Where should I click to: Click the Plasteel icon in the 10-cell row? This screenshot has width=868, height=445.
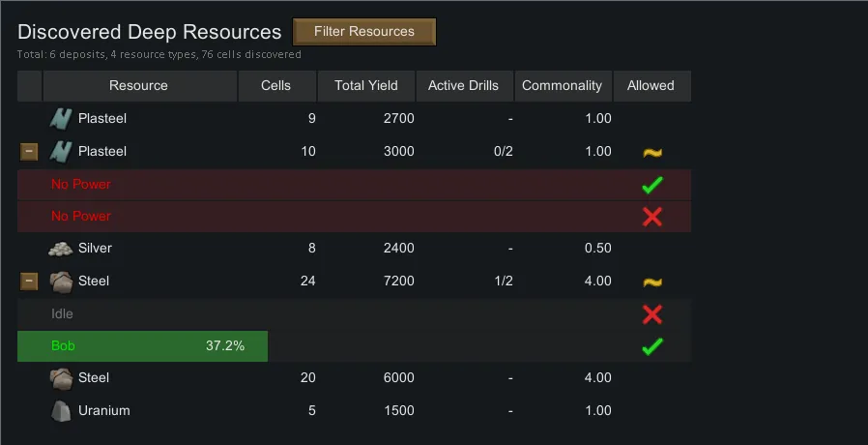click(x=62, y=152)
